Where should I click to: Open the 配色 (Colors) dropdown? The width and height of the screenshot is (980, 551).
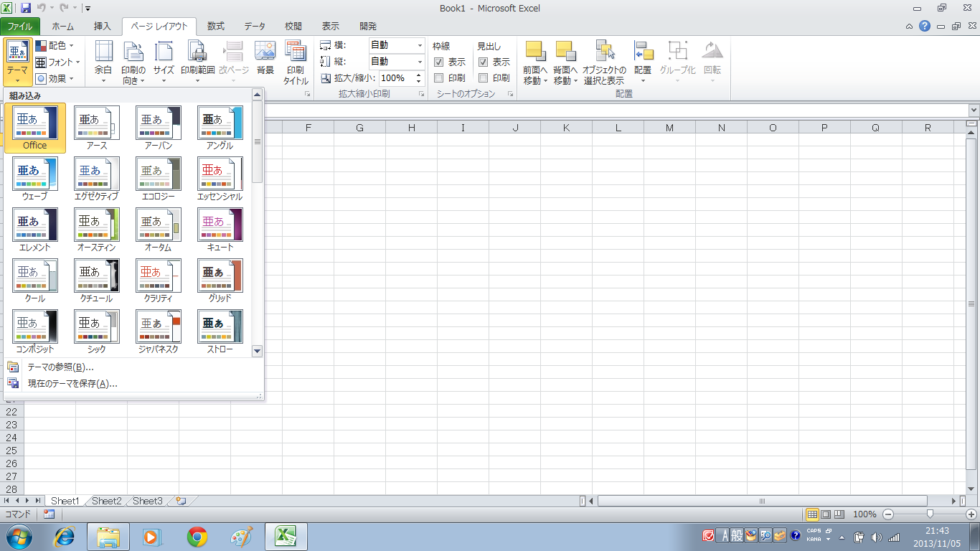click(x=57, y=45)
